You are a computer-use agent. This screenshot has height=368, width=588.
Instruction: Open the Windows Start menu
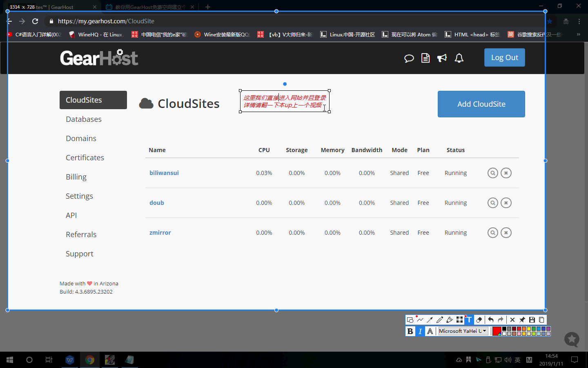(x=10, y=360)
